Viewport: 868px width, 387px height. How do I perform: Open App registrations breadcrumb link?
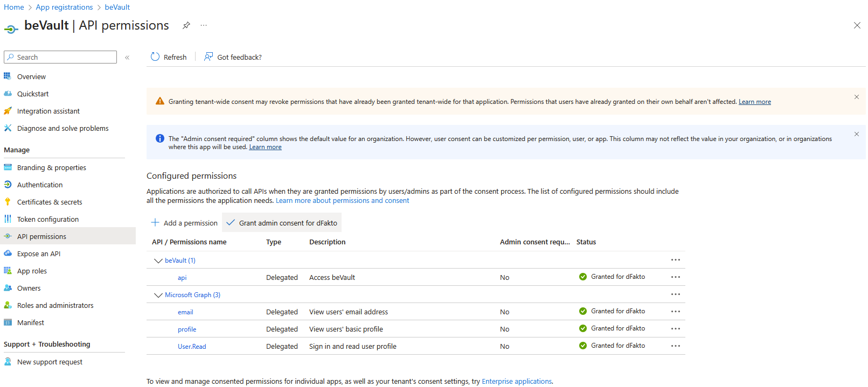tap(64, 7)
